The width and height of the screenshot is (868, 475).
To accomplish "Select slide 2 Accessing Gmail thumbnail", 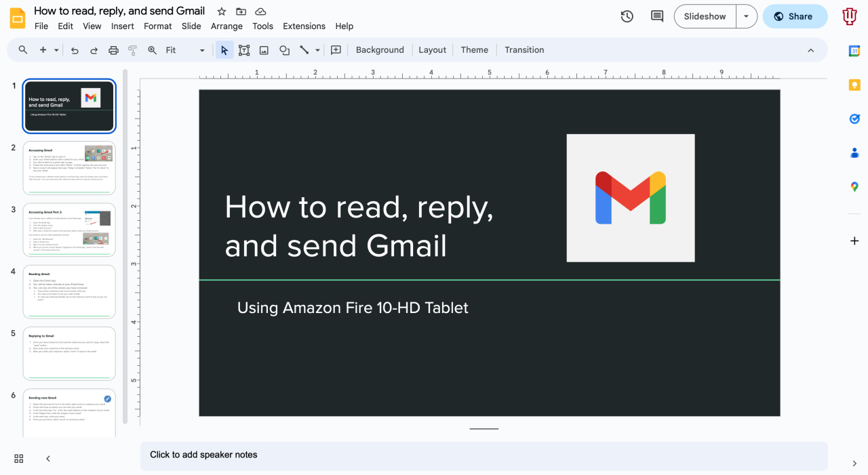I will [69, 168].
